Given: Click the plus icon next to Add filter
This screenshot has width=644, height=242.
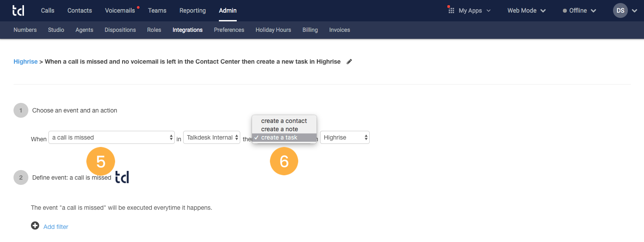Looking at the screenshot, I should 35,226.
